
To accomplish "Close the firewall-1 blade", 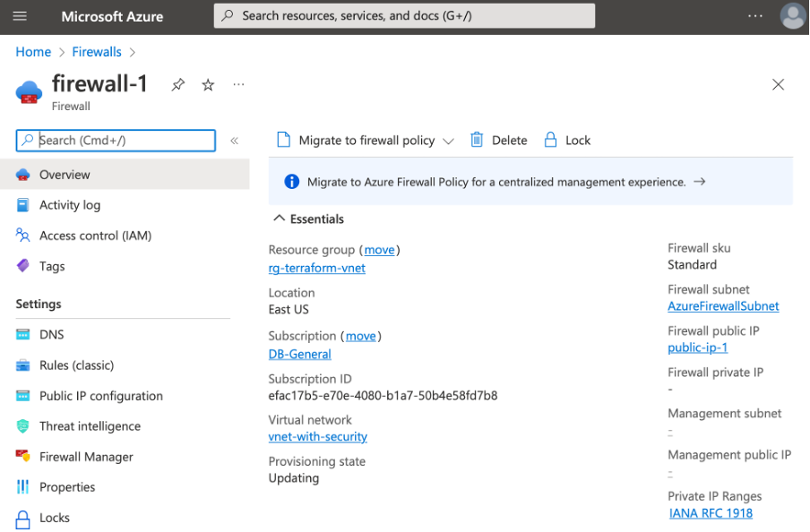I will coord(778,85).
